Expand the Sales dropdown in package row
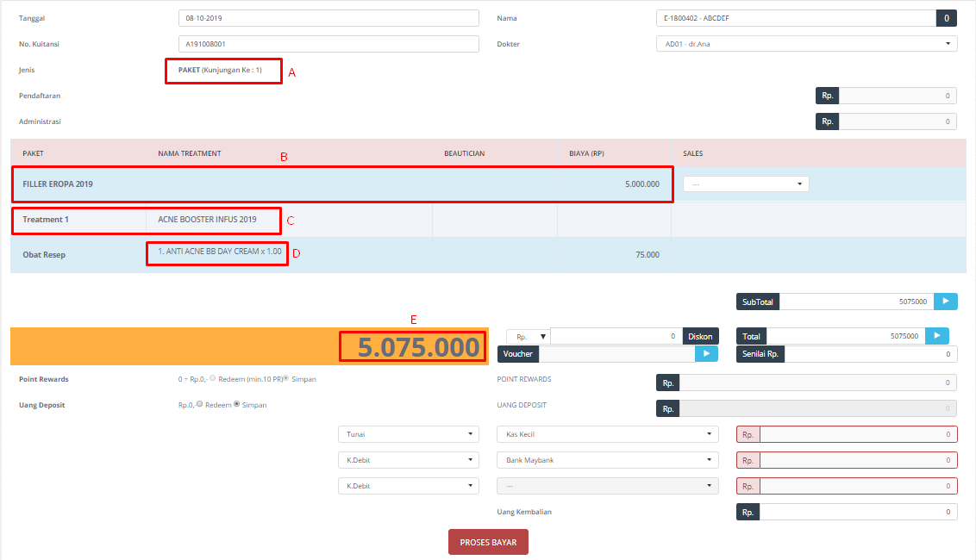 click(746, 184)
